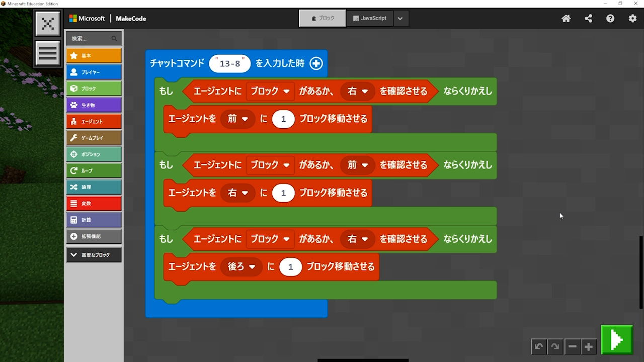Zoom in with the plus button
644x362 pixels.
point(588,346)
